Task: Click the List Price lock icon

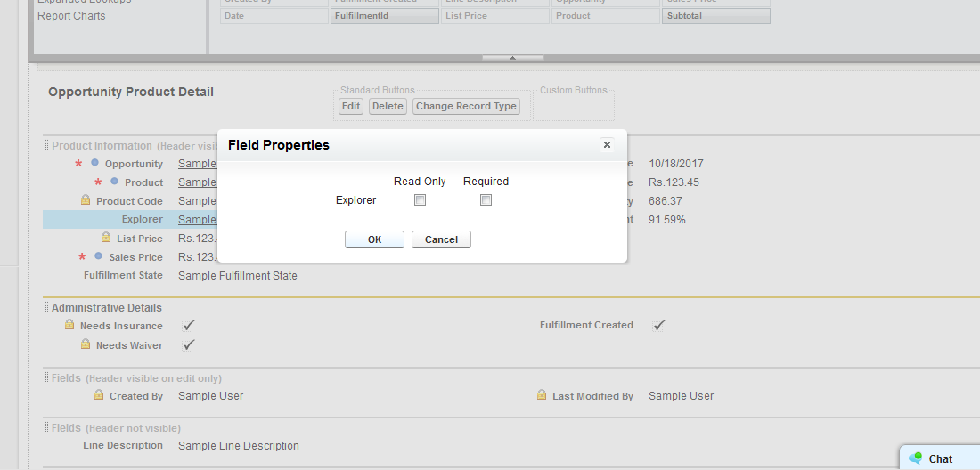Action: [x=106, y=238]
